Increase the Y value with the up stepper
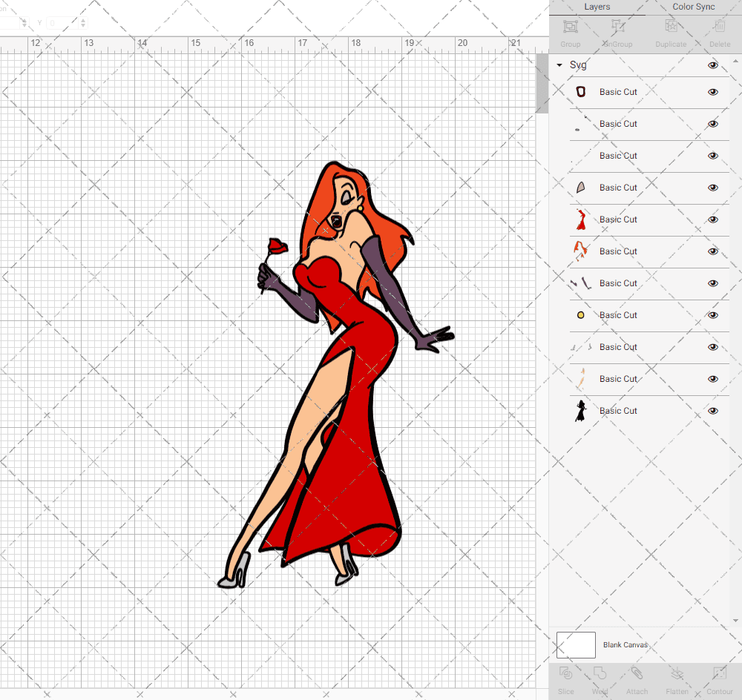 point(83,20)
